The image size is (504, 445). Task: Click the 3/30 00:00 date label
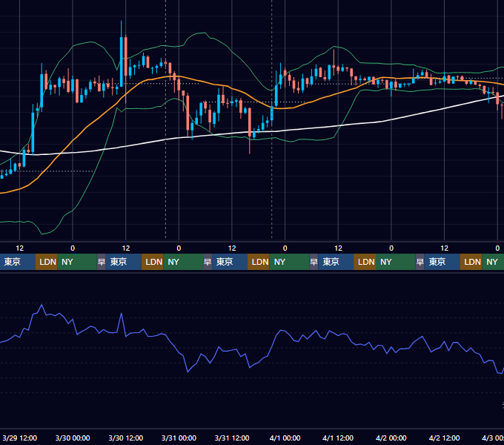(x=73, y=438)
